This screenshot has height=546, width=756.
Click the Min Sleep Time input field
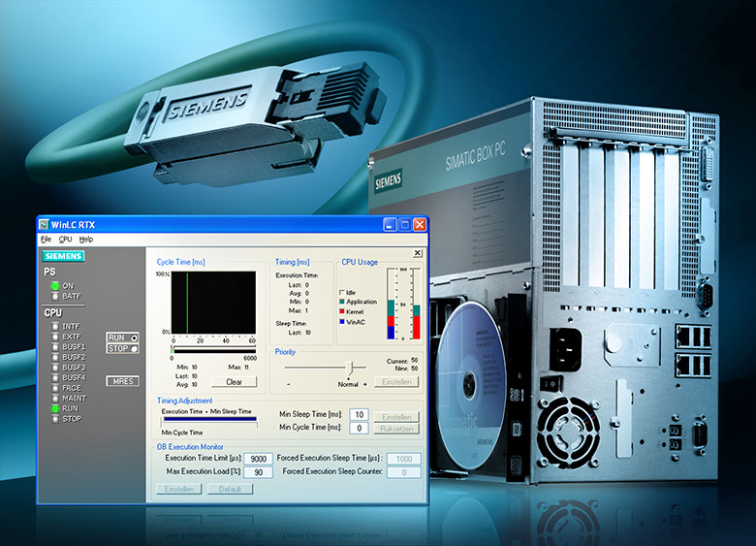tap(358, 415)
